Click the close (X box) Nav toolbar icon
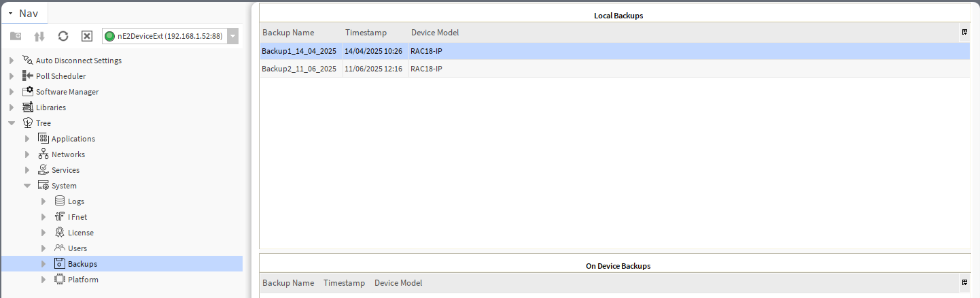 [x=87, y=36]
